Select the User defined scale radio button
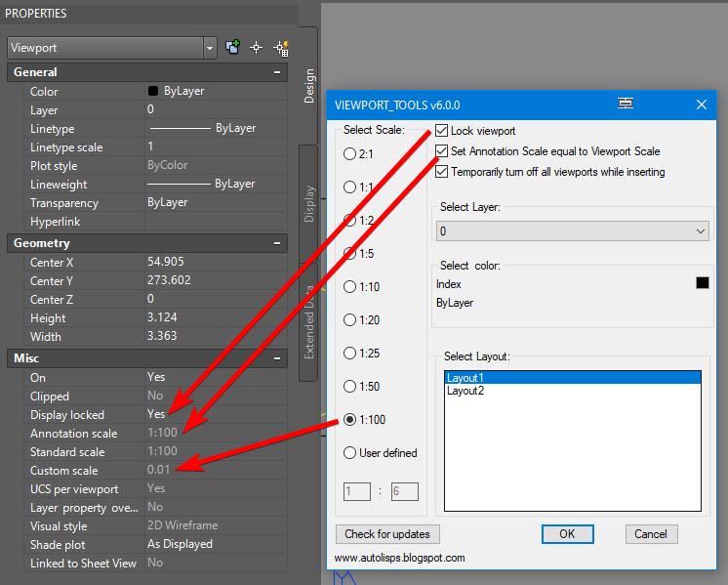This screenshot has height=585, width=728. [349, 452]
